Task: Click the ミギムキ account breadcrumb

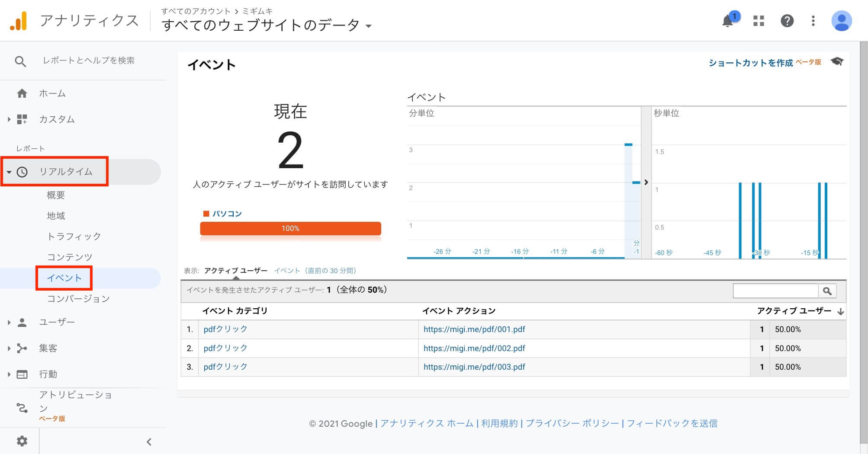Action: [x=257, y=11]
